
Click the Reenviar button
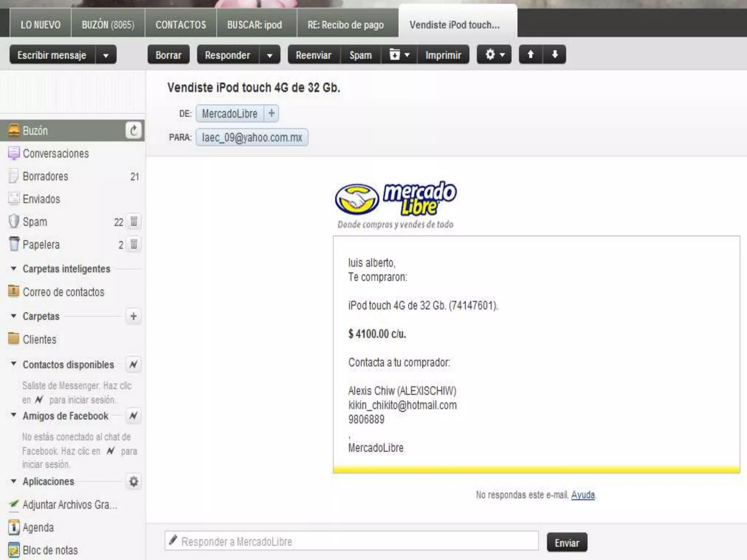[x=314, y=55]
